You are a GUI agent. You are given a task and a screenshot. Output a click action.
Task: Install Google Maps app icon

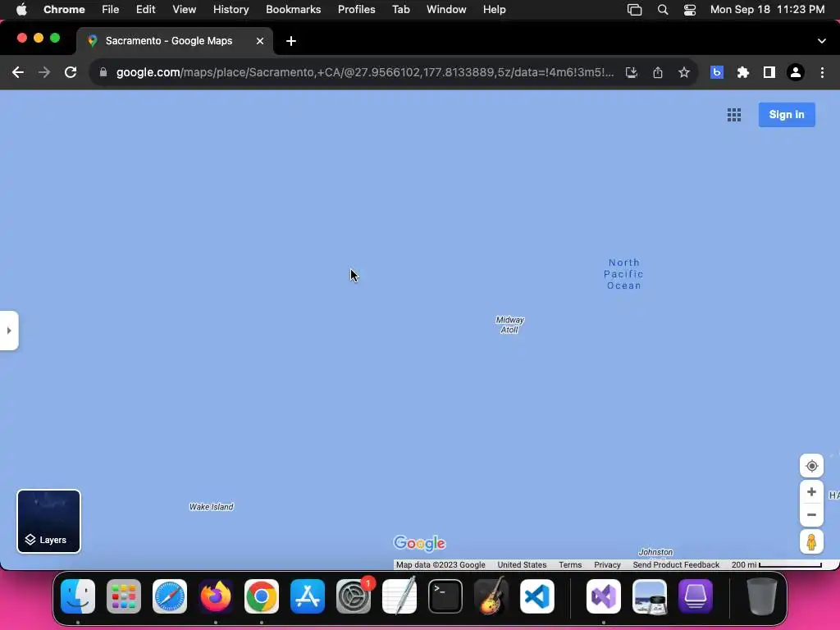(x=632, y=72)
